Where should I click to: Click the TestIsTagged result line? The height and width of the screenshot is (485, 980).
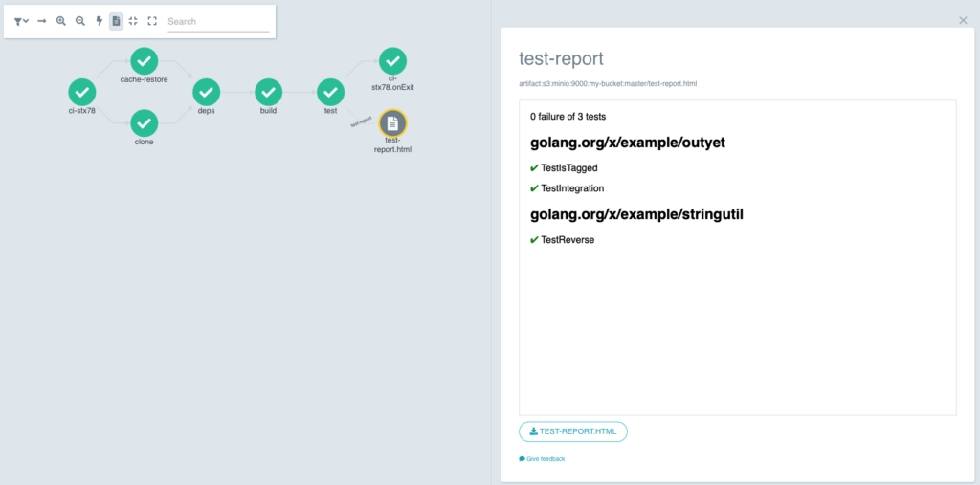564,168
